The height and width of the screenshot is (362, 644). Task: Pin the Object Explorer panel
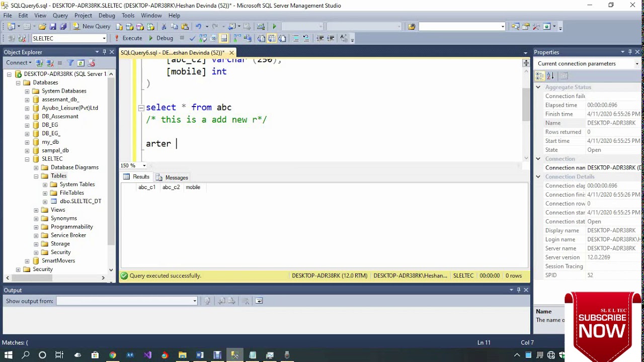point(105,52)
